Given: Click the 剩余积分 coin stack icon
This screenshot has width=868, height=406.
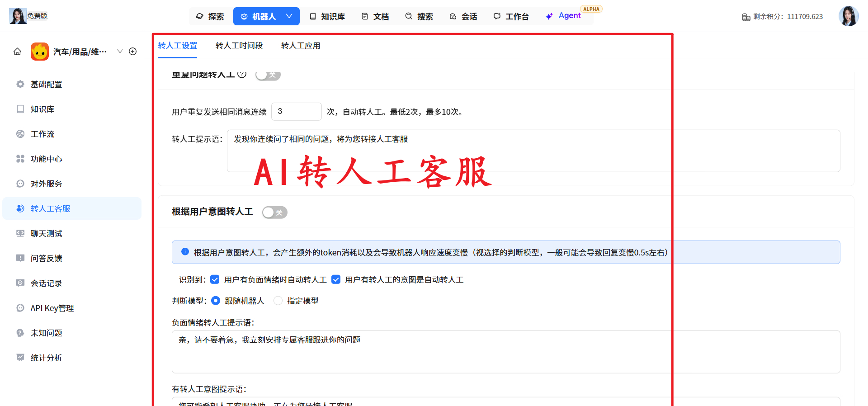Looking at the screenshot, I should point(746,17).
